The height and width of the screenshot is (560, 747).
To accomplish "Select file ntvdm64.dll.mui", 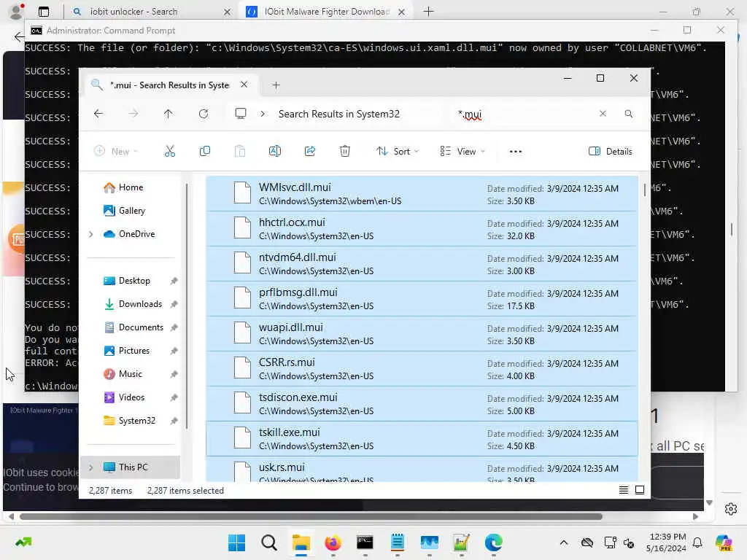I will [x=422, y=264].
